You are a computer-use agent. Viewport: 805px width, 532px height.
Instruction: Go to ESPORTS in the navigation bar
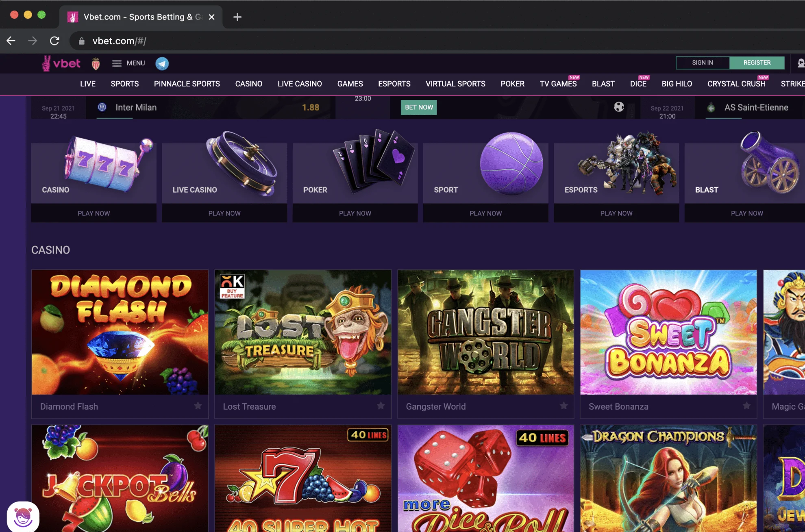click(394, 84)
